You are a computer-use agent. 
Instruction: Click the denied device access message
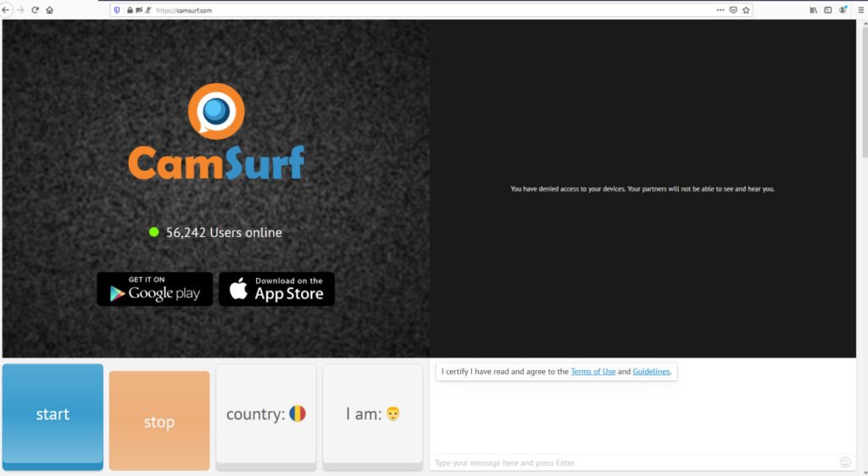click(x=643, y=189)
